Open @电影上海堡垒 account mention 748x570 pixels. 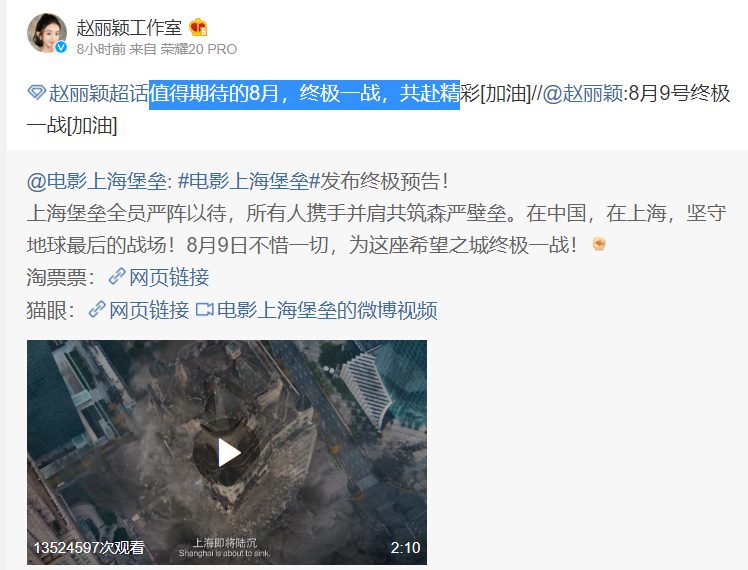pyautogui.click(x=97, y=181)
